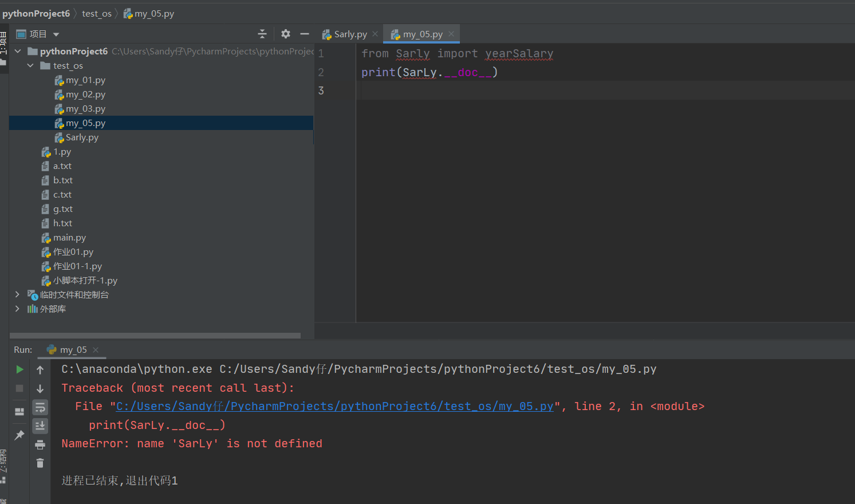Click the down stack trace arrow
Image resolution: width=855 pixels, height=504 pixels.
click(40, 388)
